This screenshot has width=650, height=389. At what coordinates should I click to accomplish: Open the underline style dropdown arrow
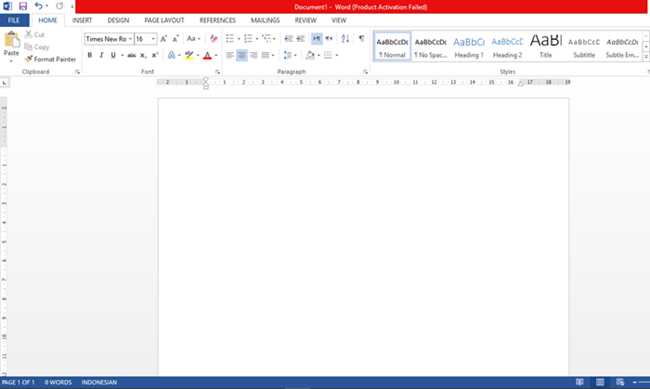tap(122, 55)
